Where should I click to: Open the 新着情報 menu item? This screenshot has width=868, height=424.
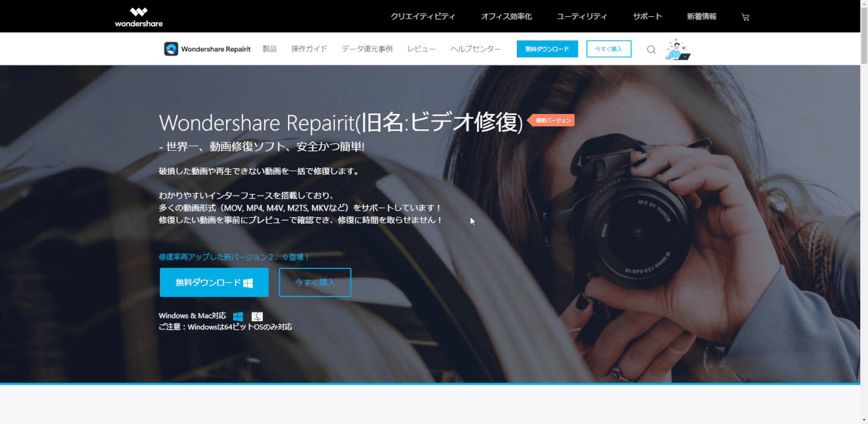tap(702, 17)
